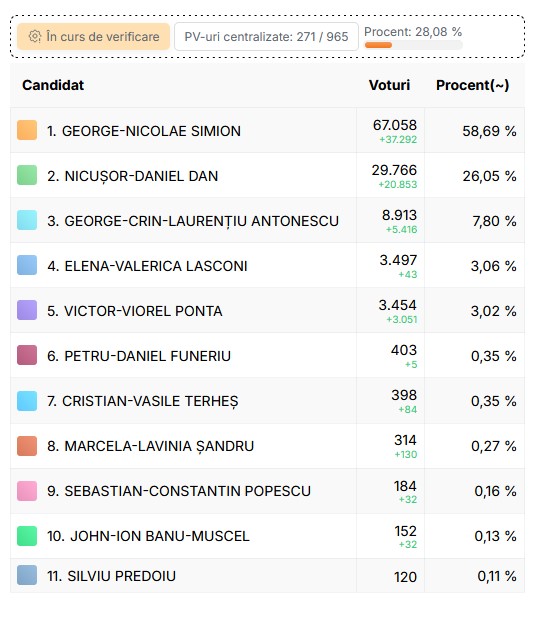
Task: Click the cyan swatch for Cristian-Vasile Terheș
Action: pyautogui.click(x=27, y=400)
